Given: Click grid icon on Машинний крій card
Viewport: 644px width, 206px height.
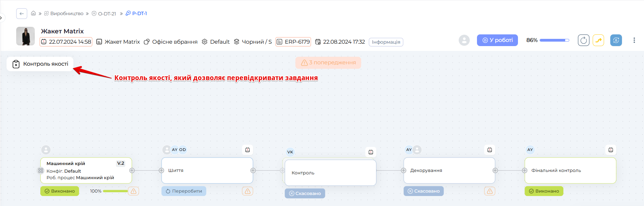Looking at the screenshot, I should [x=41, y=171].
